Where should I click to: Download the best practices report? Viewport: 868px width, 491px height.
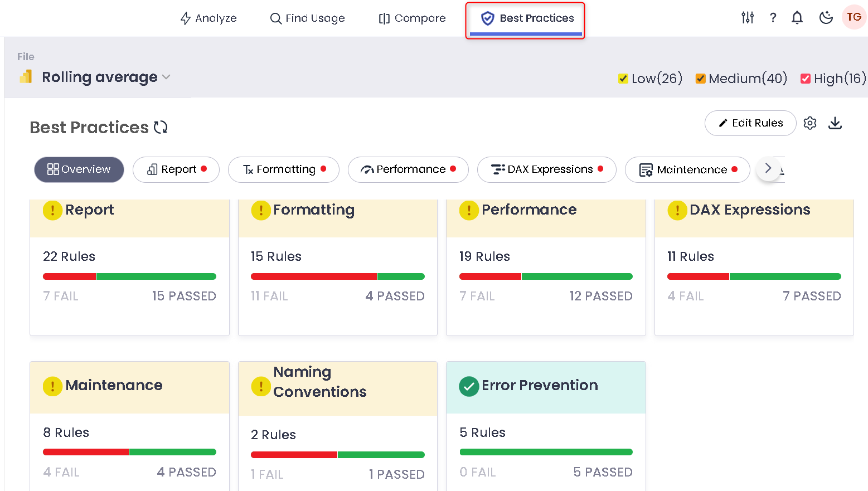coord(835,123)
